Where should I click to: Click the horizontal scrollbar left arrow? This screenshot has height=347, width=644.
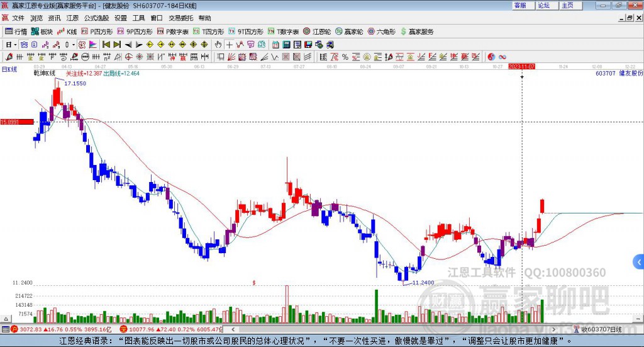coord(233,329)
